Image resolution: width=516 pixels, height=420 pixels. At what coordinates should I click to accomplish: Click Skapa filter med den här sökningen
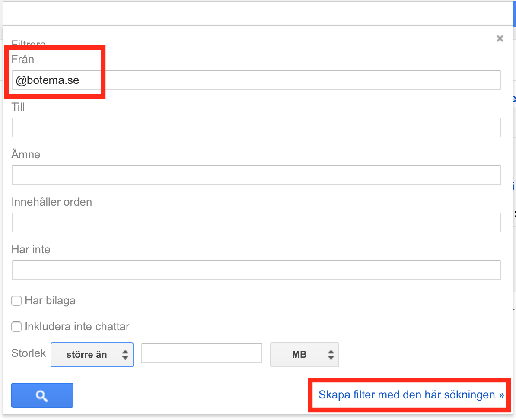click(411, 395)
